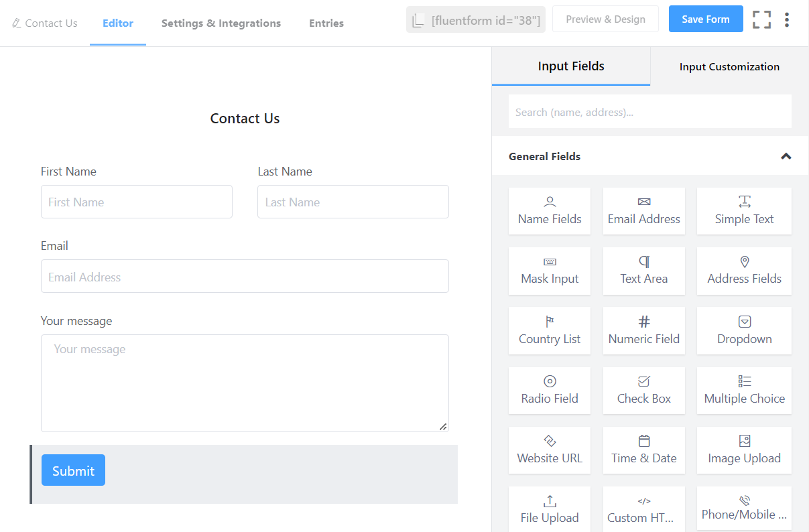Insert a Time & Date field
809x532 pixels.
[643, 450]
